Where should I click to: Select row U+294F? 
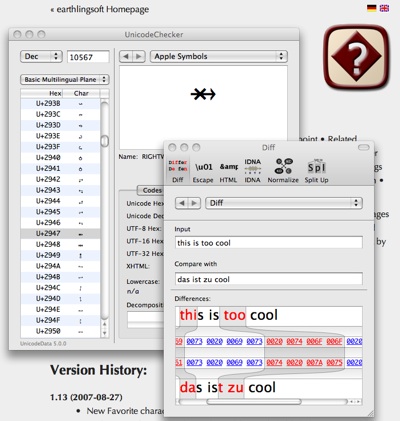[x=60, y=320]
